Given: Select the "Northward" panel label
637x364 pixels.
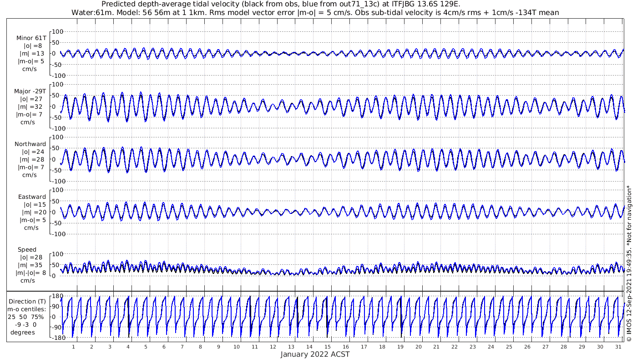Looking at the screenshot, I should point(30,144).
